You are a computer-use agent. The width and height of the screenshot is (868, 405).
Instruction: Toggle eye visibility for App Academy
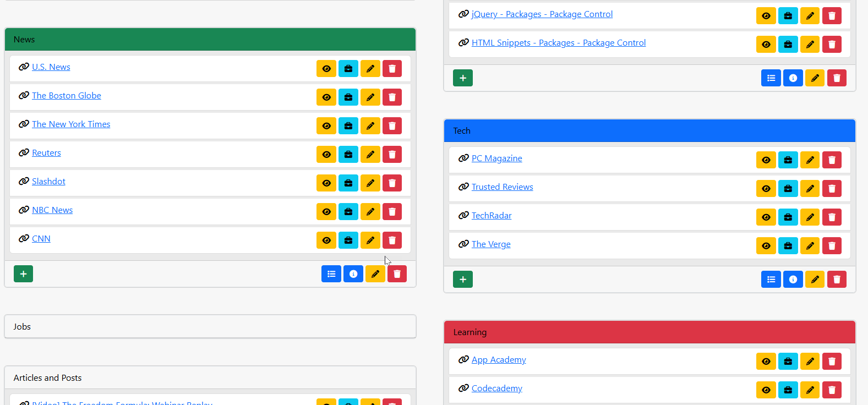tap(766, 362)
